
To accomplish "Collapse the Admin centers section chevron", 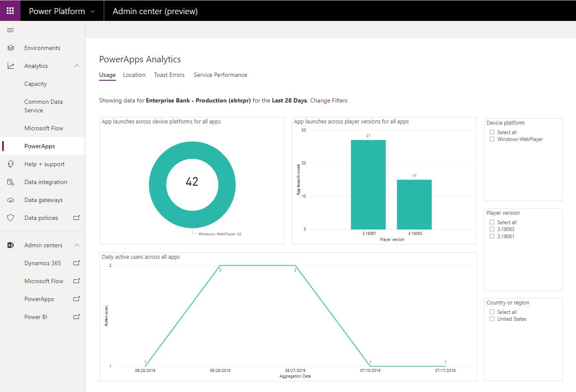I will [77, 245].
